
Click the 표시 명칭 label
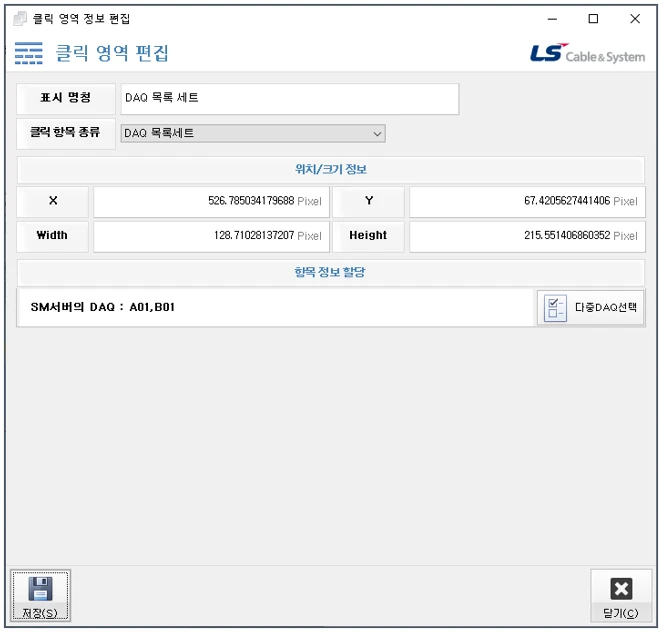(66, 98)
